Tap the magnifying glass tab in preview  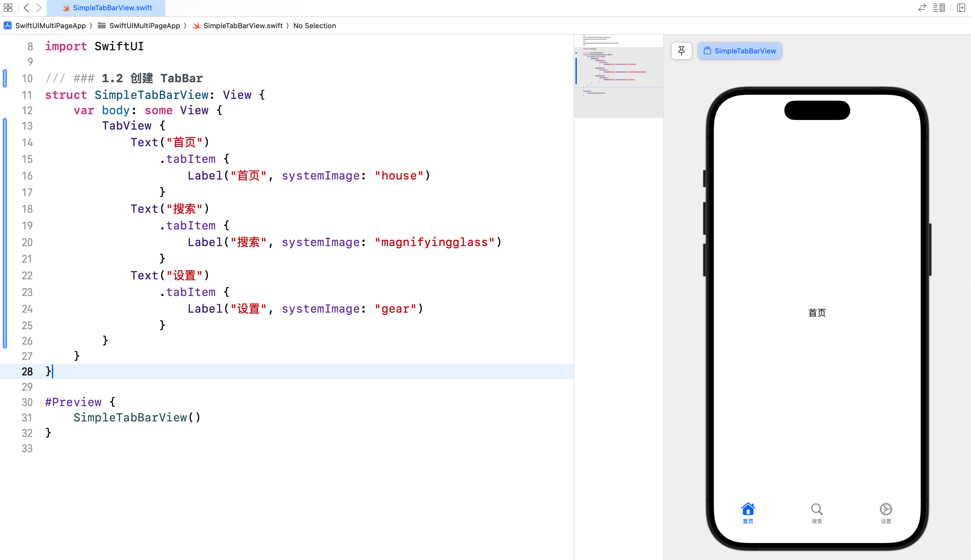[x=817, y=513]
